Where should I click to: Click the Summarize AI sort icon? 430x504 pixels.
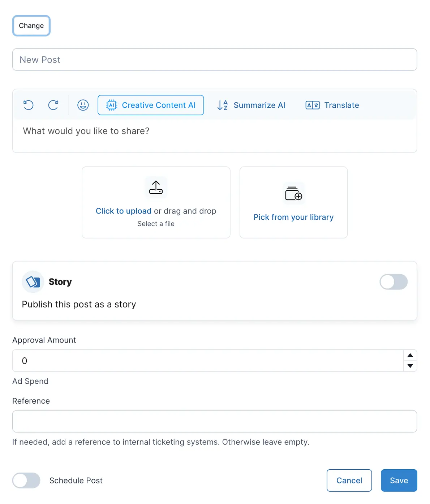pyautogui.click(x=222, y=105)
